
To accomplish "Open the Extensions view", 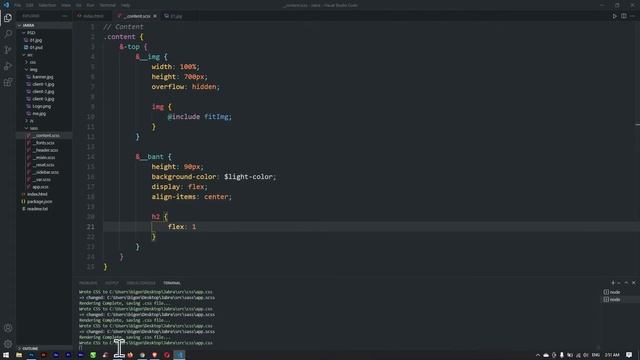I will click(8, 82).
